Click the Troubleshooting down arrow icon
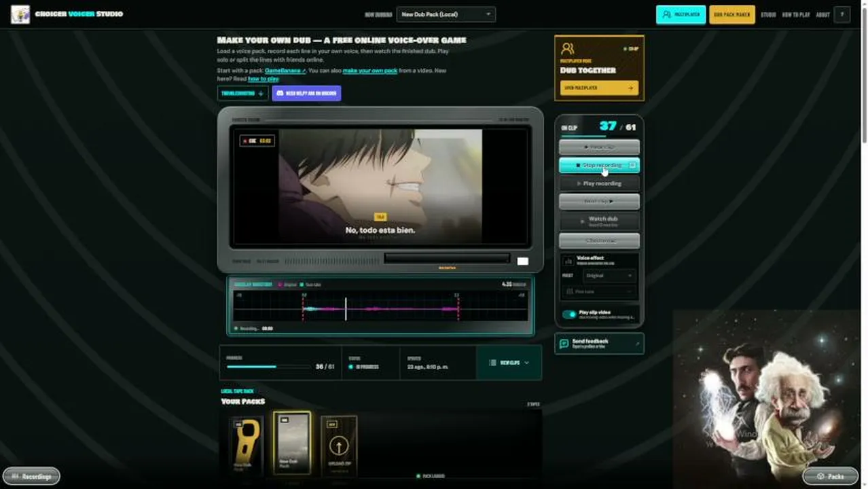Screen dimensions: 868x489 pyautogui.click(x=261, y=93)
